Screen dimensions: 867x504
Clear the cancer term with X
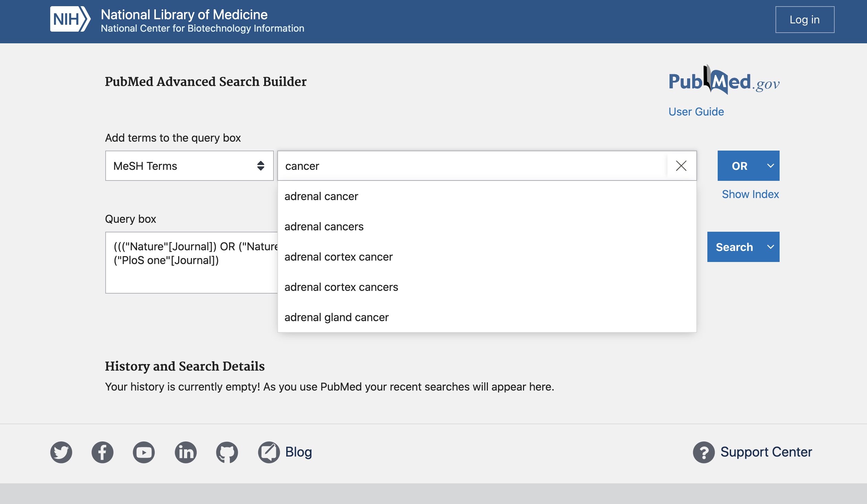click(x=681, y=166)
